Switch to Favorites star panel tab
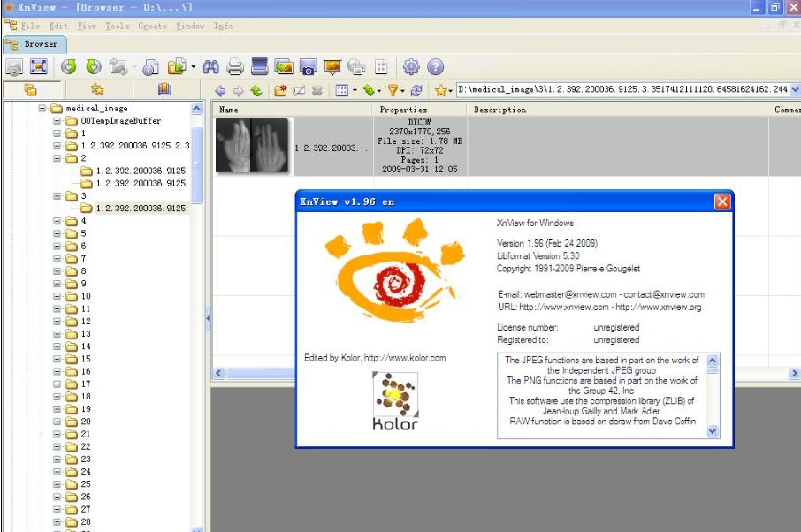 pos(97,90)
